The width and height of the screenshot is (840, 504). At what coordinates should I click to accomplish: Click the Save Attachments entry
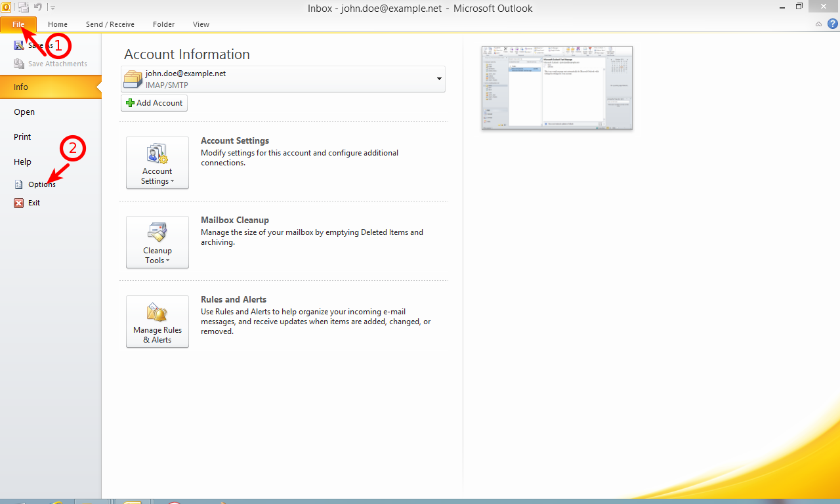[x=51, y=64]
